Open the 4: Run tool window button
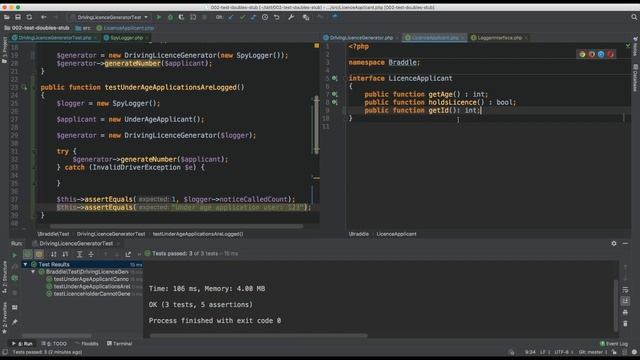 pos(23,344)
